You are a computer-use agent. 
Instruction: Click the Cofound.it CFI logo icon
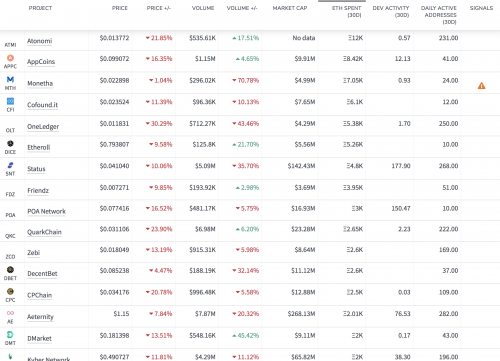click(10, 101)
